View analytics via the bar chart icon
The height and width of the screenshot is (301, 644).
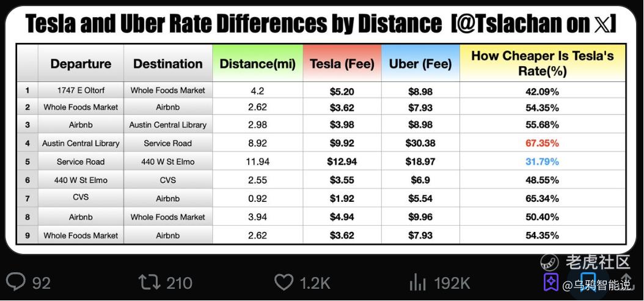click(418, 283)
